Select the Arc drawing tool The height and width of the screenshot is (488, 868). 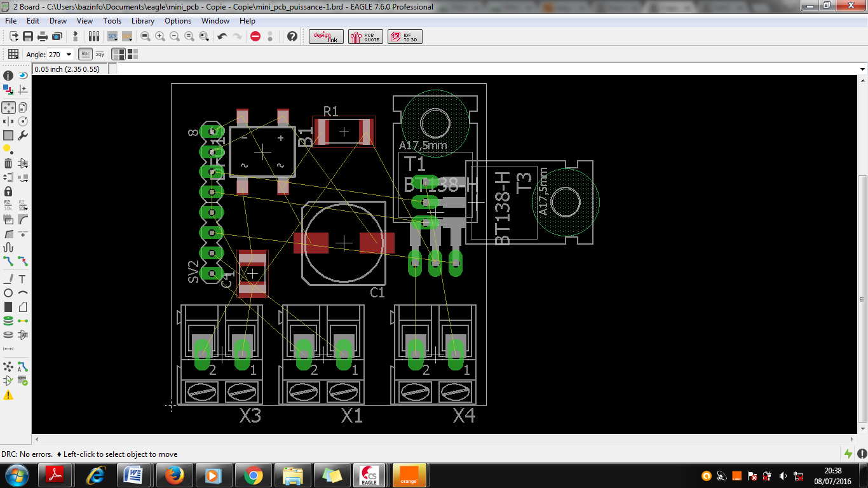23,293
